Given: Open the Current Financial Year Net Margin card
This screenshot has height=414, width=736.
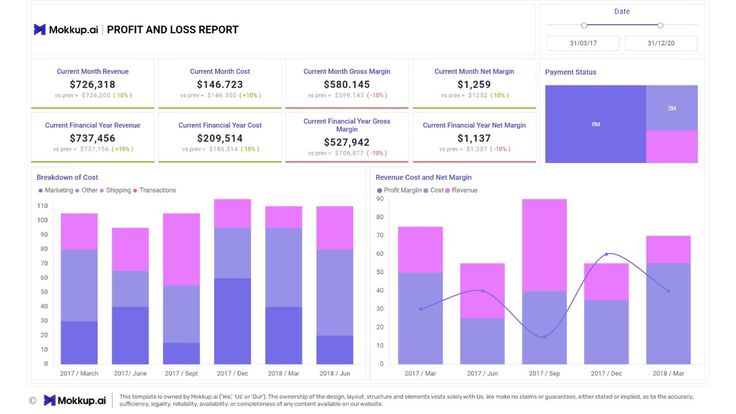Looking at the screenshot, I should coord(474,138).
